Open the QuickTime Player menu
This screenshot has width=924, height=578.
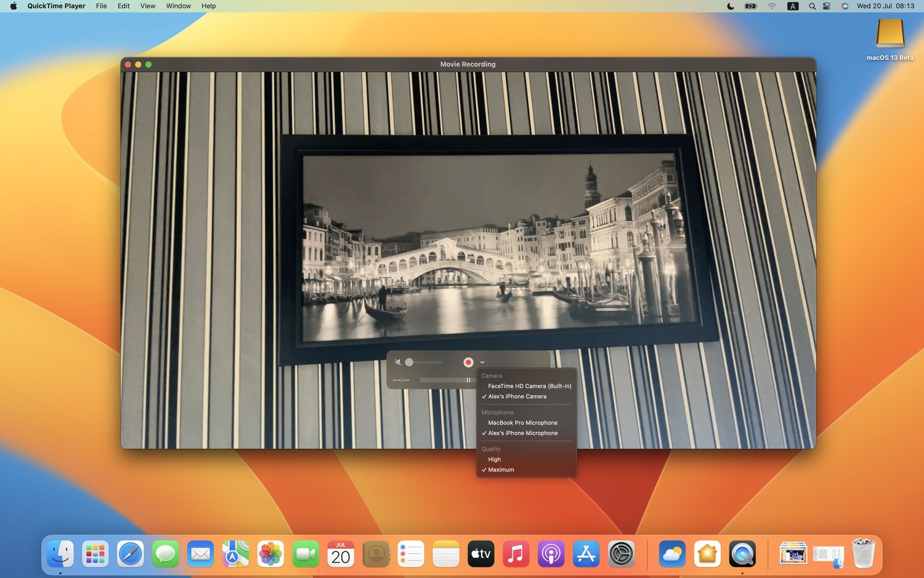click(x=56, y=6)
